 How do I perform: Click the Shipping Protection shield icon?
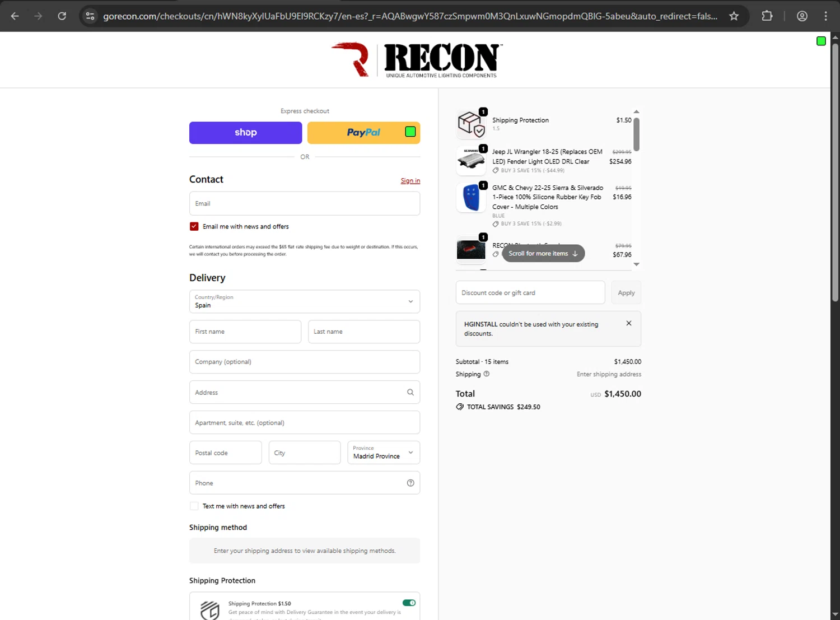[x=210, y=610]
